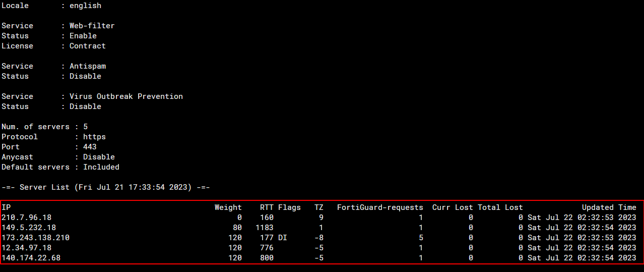Select the 'FortiGuard-requests' column header

coord(380,207)
